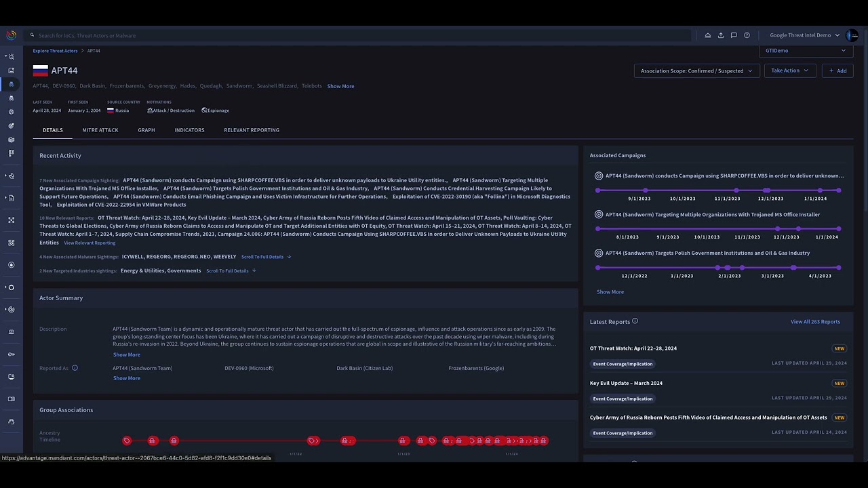
Task: Click the 'Frozenbarents (Google)' reported-as name
Action: (476, 368)
